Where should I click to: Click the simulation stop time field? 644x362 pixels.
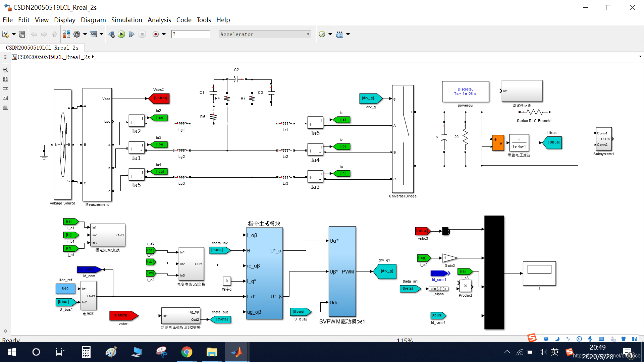point(191,34)
